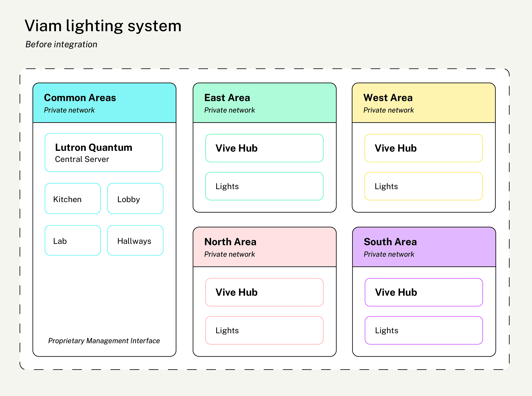Image resolution: width=532 pixels, height=396 pixels.
Task: Select the South Area header
Action: pyautogui.click(x=424, y=247)
